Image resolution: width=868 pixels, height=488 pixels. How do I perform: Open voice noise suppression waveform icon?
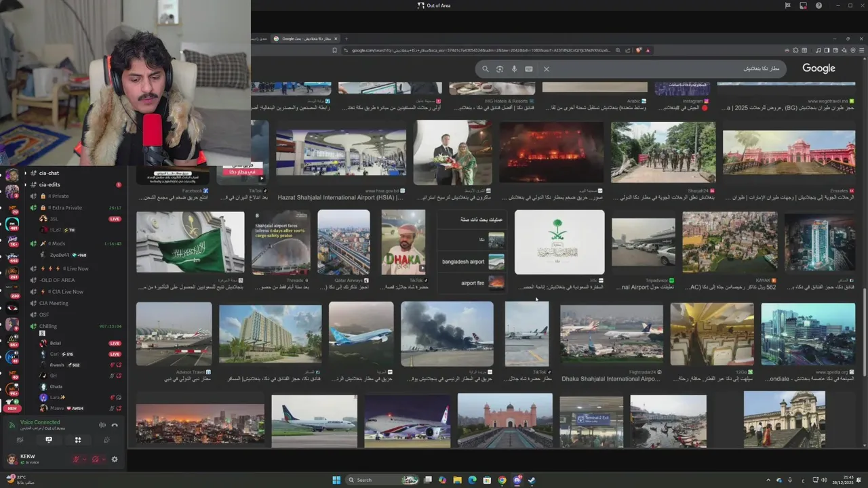(x=102, y=425)
